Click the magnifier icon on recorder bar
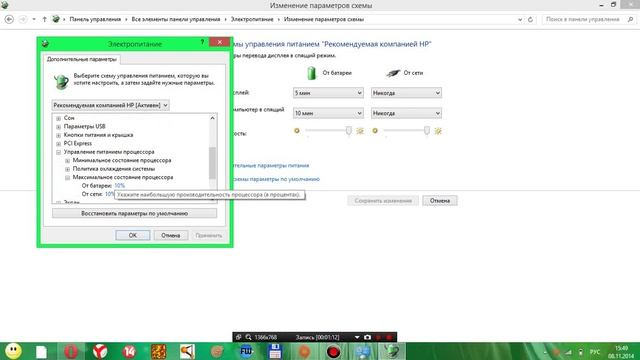This screenshot has height=360, width=640. point(248,337)
